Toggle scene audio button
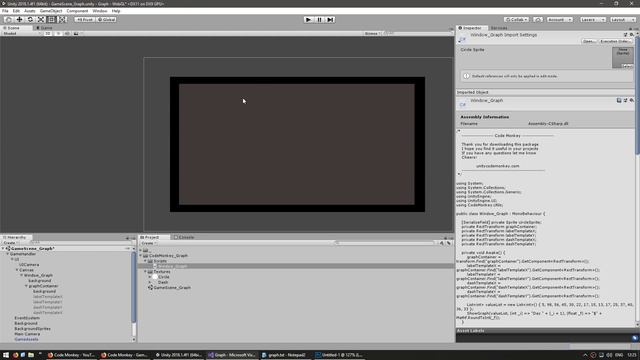Viewport: 640px width, 360px height. tap(67, 33)
